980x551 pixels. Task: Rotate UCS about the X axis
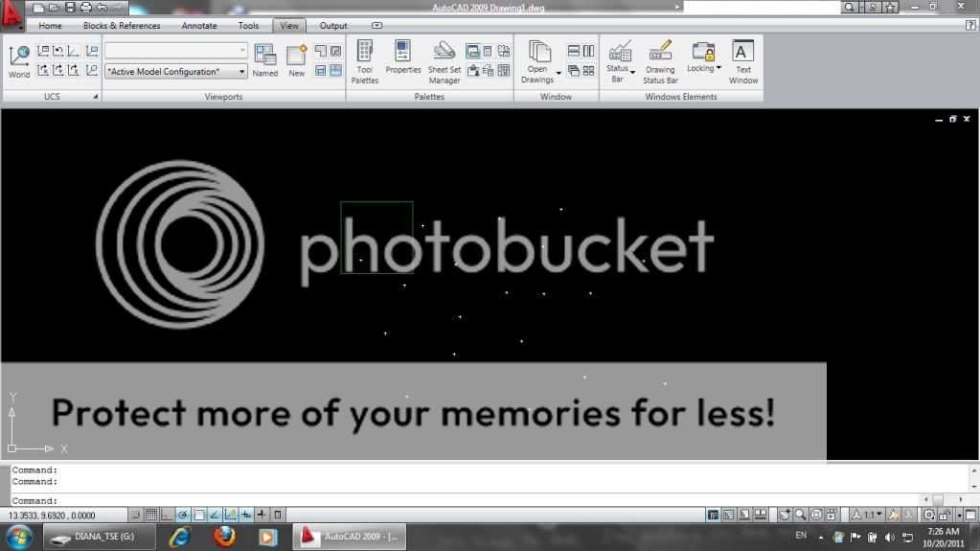[43, 70]
